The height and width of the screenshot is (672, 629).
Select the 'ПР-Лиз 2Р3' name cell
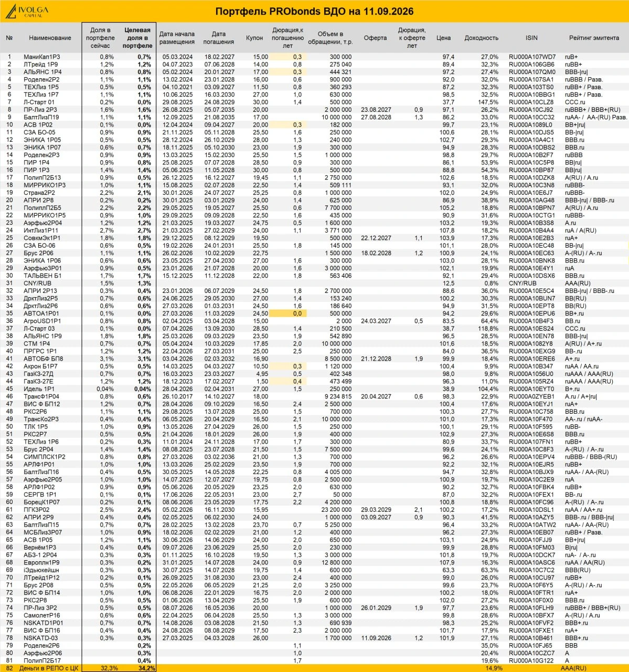(40, 110)
